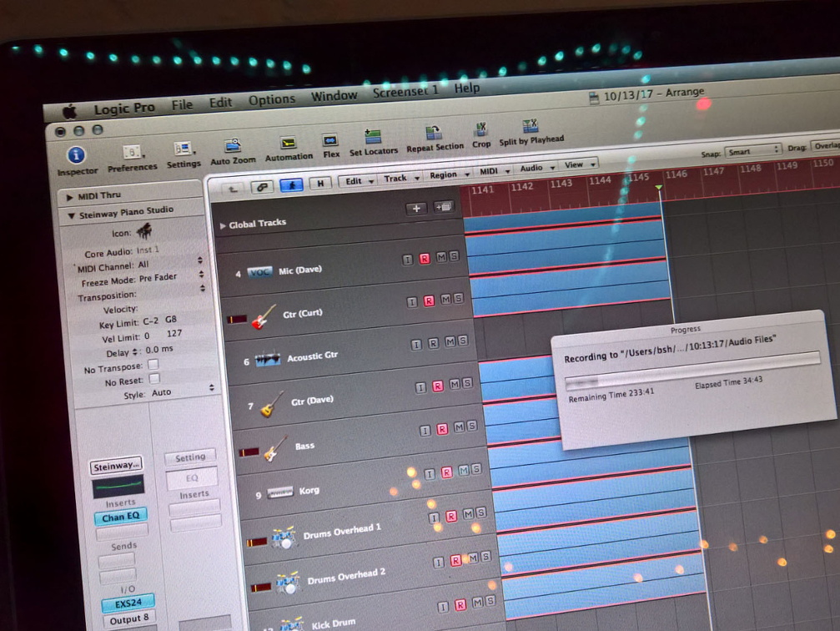Click the Set Locators icon
This screenshot has height=631, width=840.
click(373, 137)
